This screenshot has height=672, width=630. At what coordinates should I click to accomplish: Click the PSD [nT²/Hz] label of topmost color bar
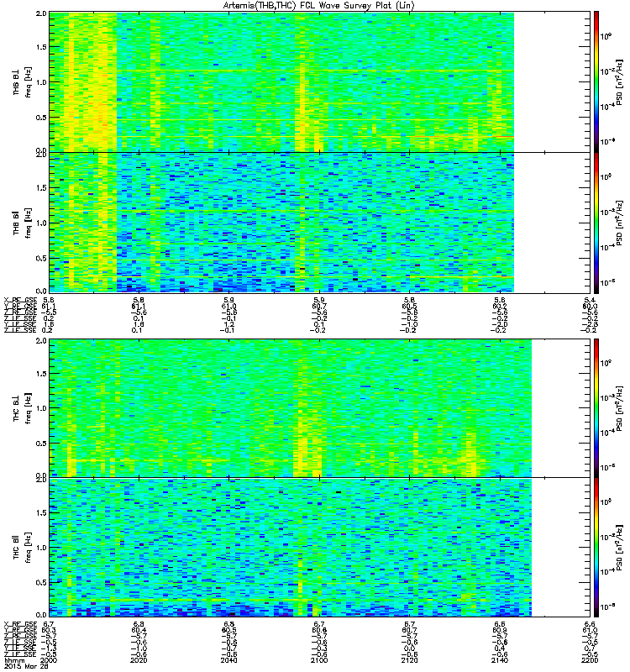click(619, 82)
